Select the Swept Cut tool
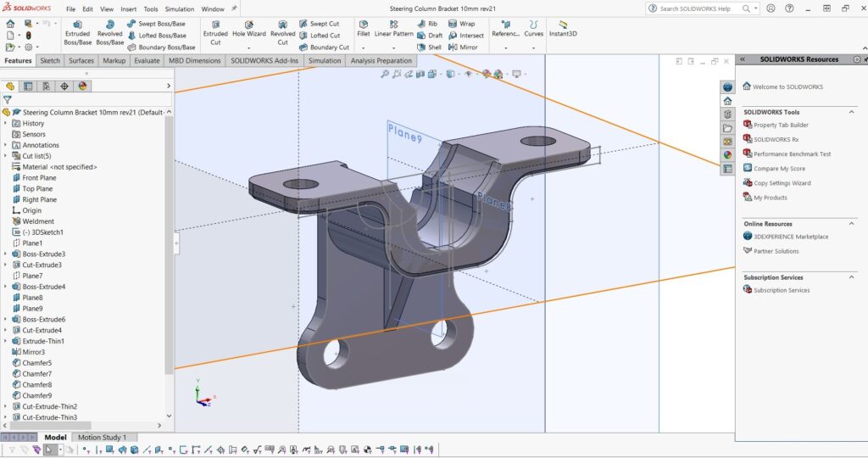 tap(320, 24)
